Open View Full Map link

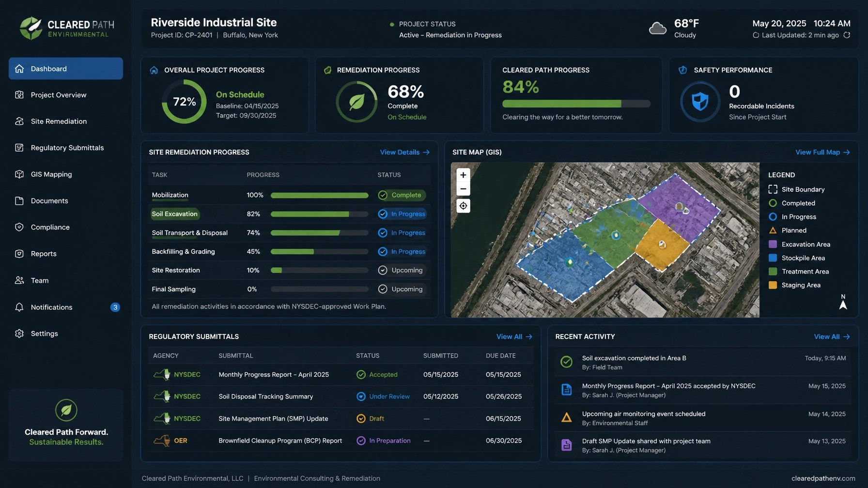822,152
